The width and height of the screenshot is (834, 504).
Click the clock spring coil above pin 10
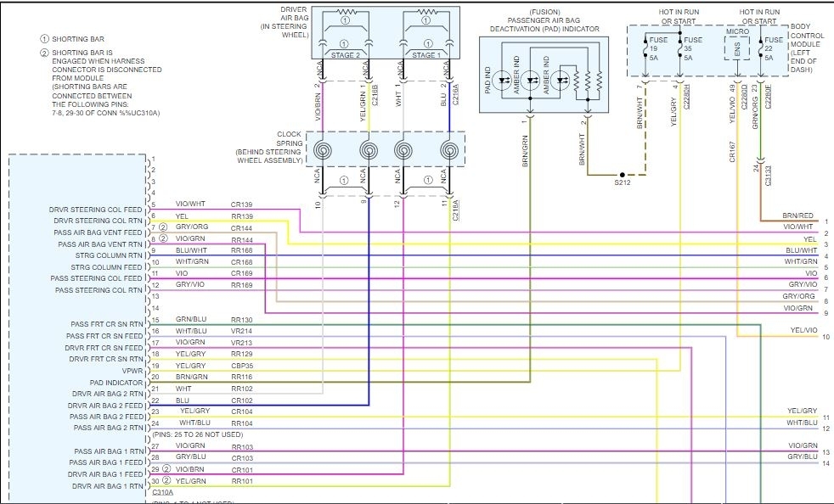[324, 151]
